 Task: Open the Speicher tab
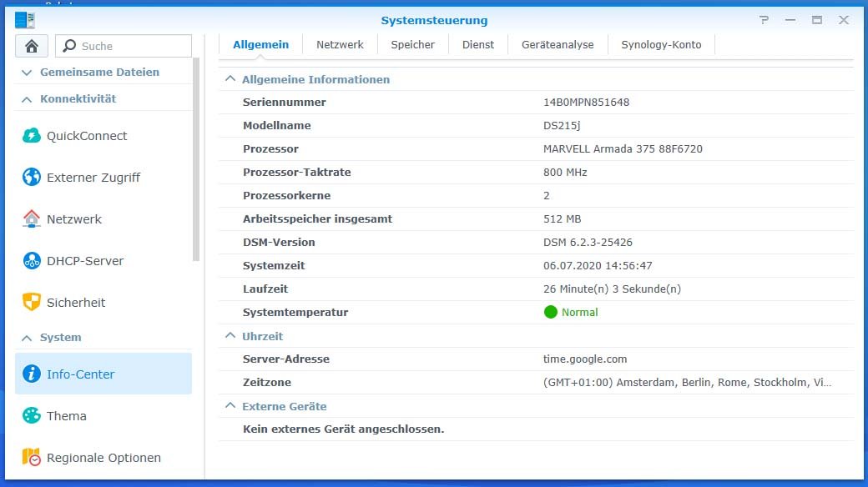[413, 45]
